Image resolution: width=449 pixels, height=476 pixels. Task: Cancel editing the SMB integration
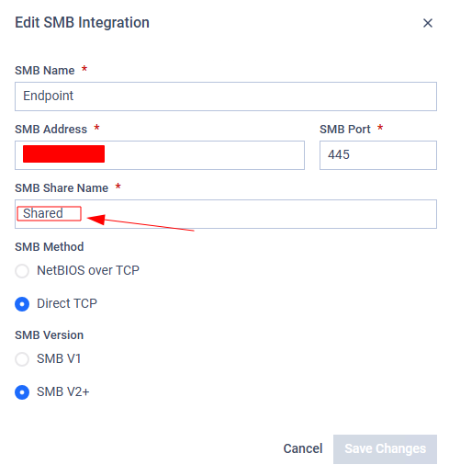(303, 448)
